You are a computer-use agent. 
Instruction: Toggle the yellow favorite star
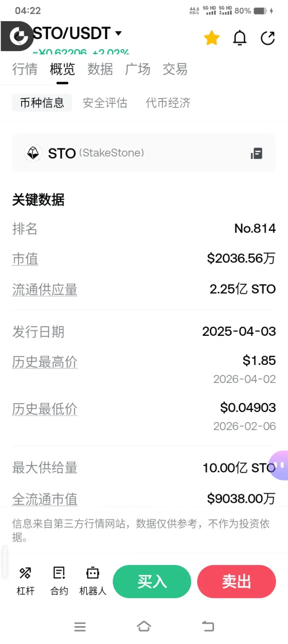click(212, 38)
